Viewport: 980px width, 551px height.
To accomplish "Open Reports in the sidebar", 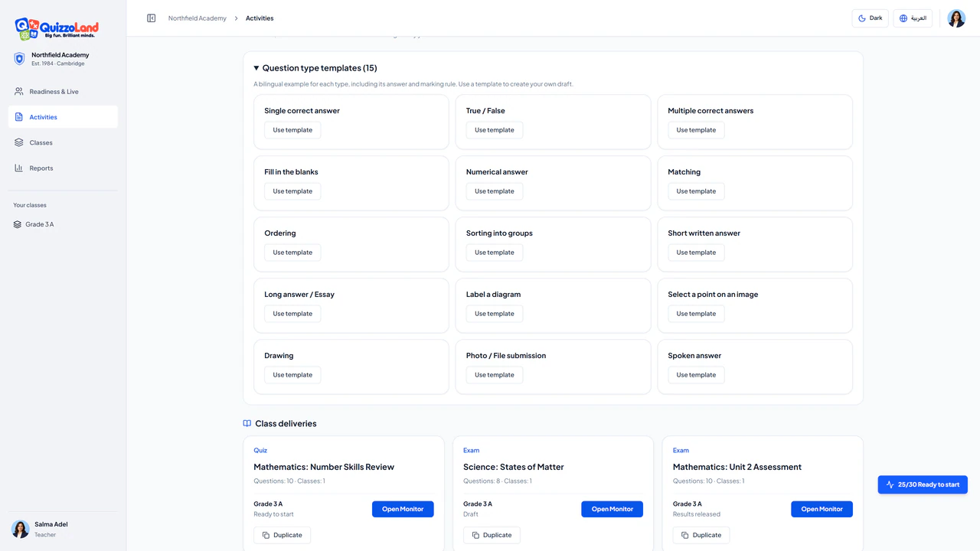I will [63, 168].
